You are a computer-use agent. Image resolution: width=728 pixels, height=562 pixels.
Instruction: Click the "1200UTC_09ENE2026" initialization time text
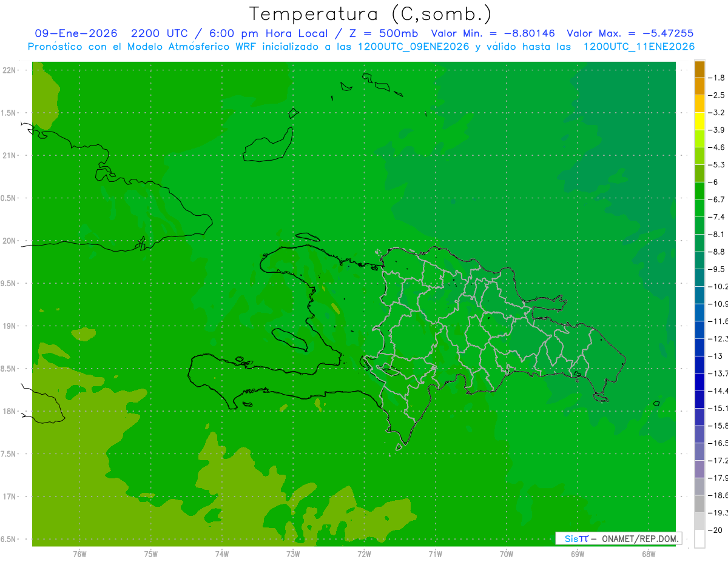(x=413, y=46)
